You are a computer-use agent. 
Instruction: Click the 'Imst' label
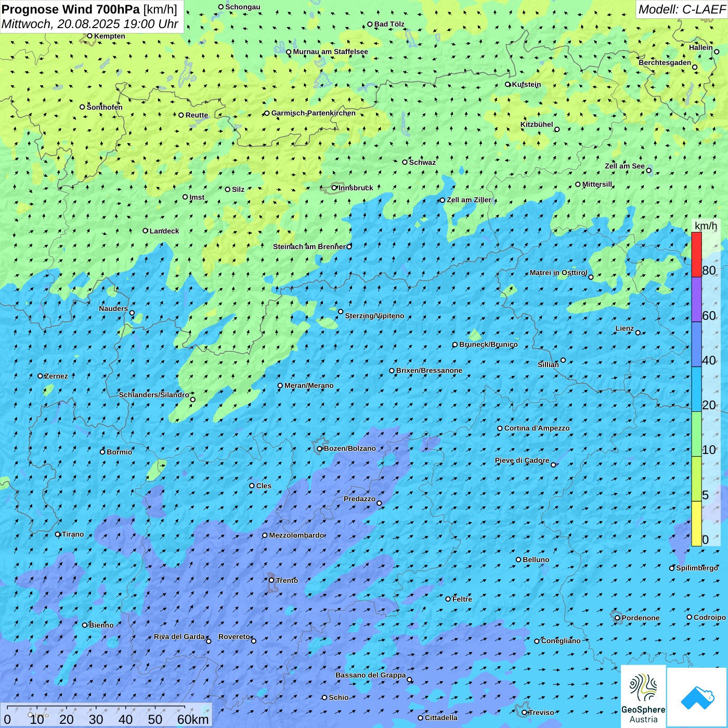click(x=197, y=197)
